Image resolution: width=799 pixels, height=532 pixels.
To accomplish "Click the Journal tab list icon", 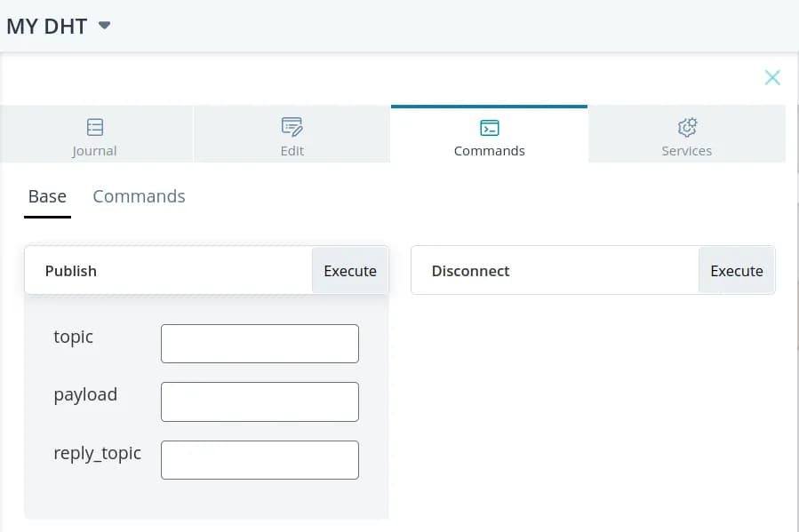I will [x=95, y=126].
